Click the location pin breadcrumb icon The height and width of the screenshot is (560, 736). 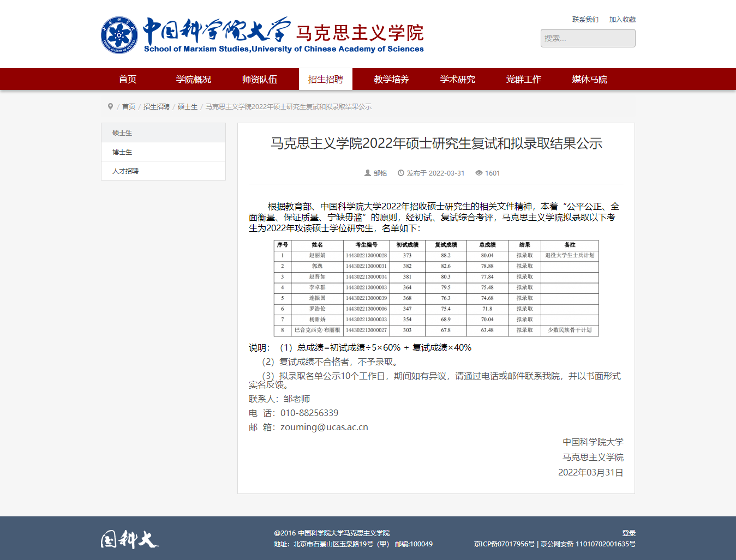[110, 106]
